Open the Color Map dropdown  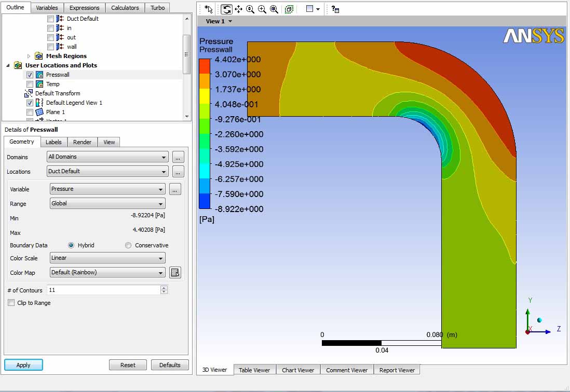click(107, 273)
